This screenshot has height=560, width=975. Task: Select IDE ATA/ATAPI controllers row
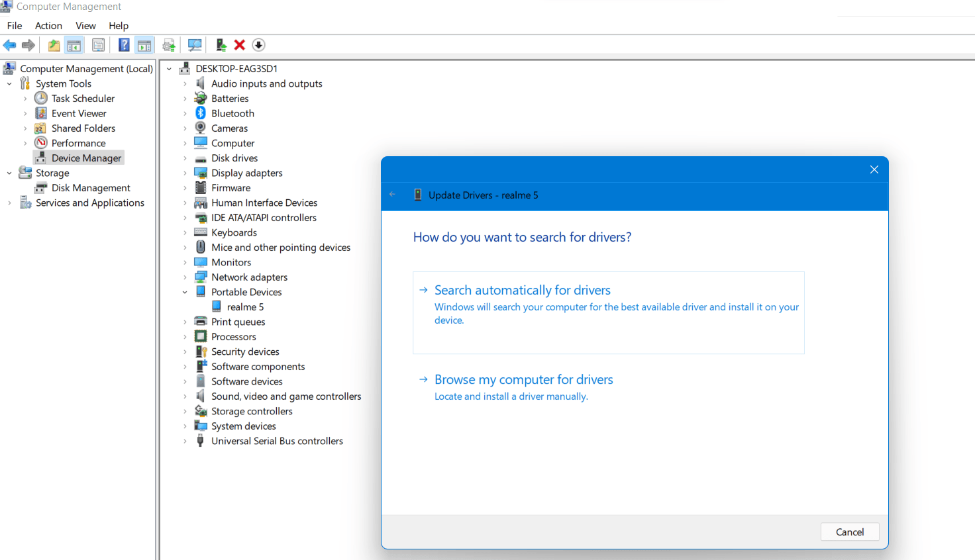coord(264,218)
